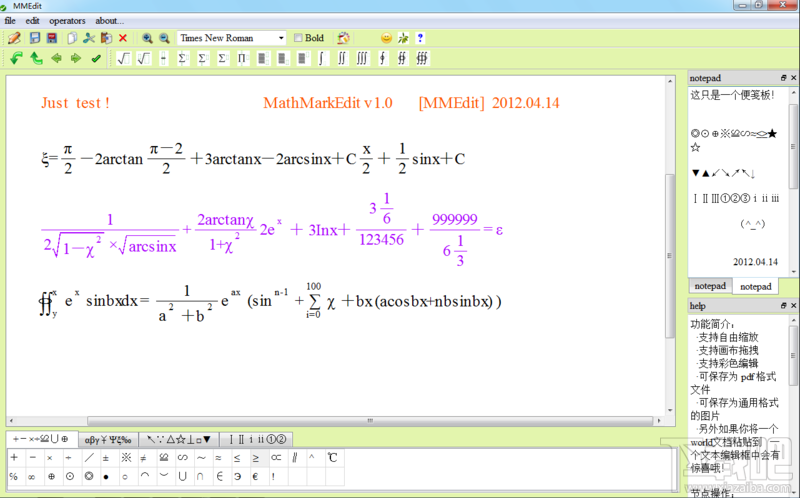The image size is (800, 498).
Task: Click the scissors cut icon
Action: [89, 38]
